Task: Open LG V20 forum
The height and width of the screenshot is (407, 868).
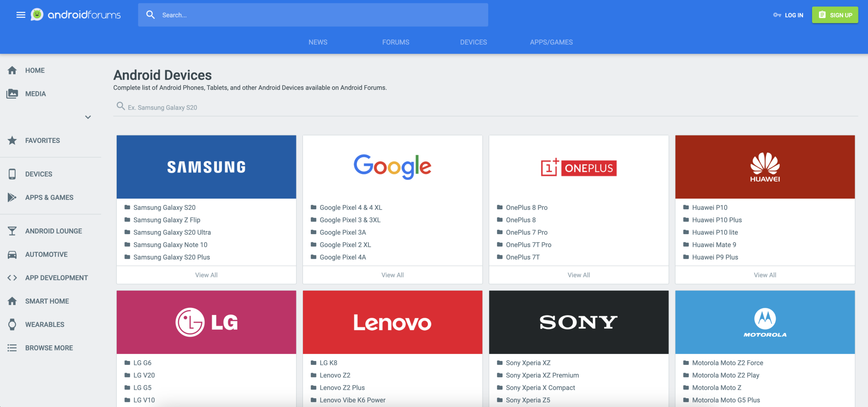Action: tap(144, 375)
